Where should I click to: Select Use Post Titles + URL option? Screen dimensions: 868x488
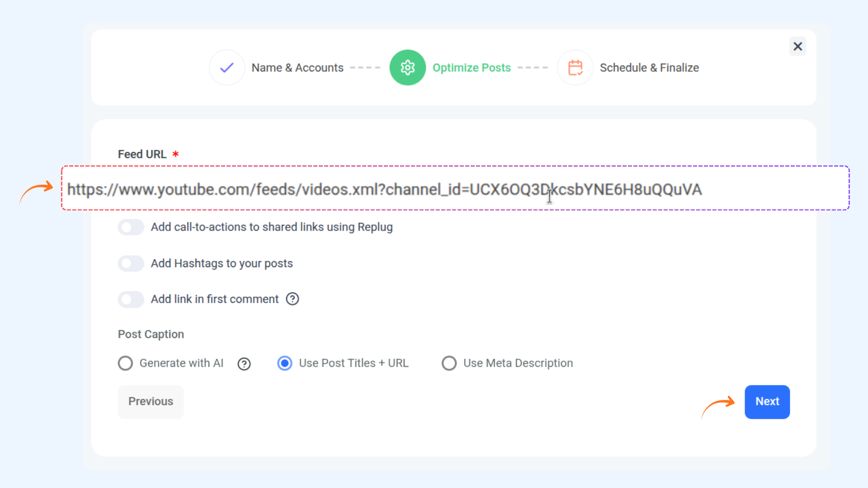(285, 363)
